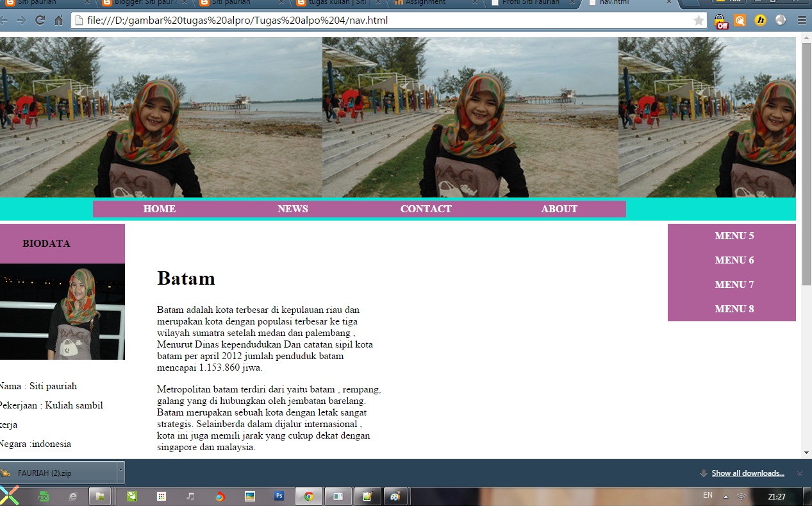Click the paragraph starting 'Batam adalah kota terbesar'
This screenshot has width=812, height=513.
coord(266,339)
